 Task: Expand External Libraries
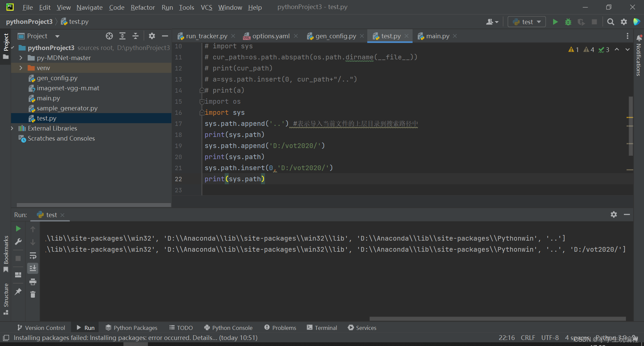click(x=12, y=128)
